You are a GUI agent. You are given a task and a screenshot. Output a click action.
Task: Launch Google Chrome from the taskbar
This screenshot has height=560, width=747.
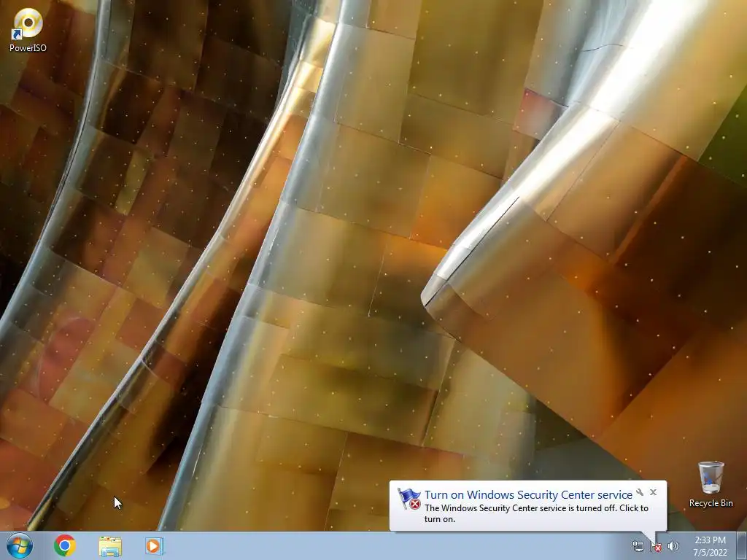click(64, 545)
